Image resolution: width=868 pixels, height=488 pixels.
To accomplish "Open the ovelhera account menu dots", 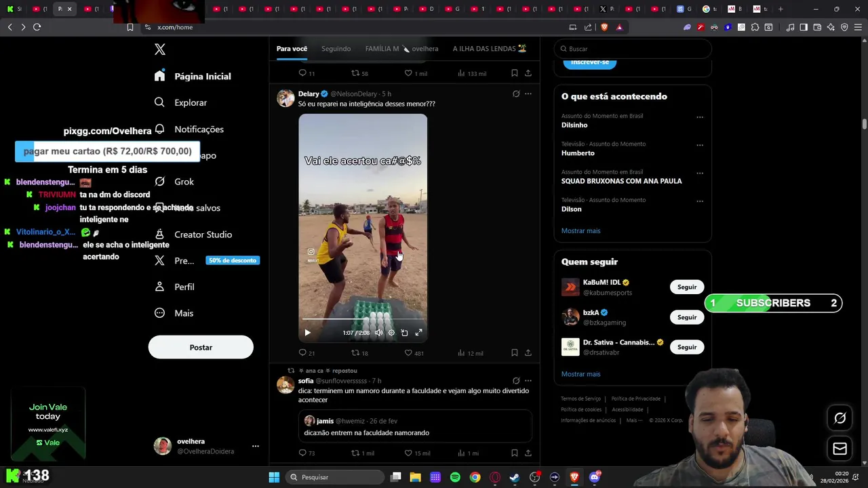I will [256, 446].
